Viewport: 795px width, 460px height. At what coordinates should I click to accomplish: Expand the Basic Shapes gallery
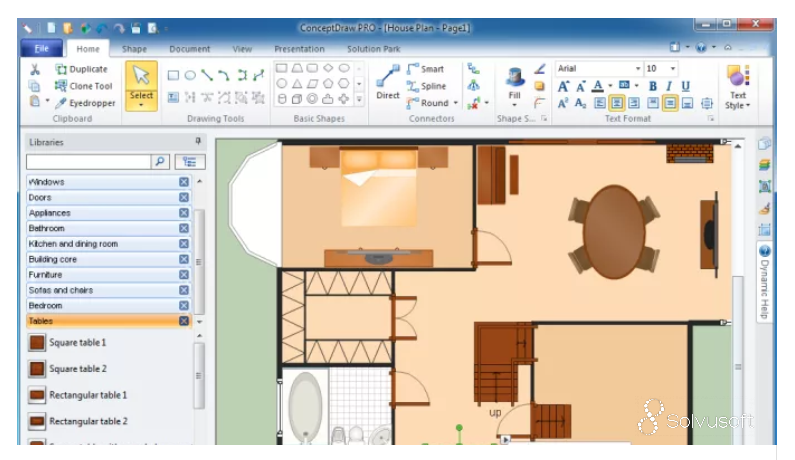[x=359, y=99]
